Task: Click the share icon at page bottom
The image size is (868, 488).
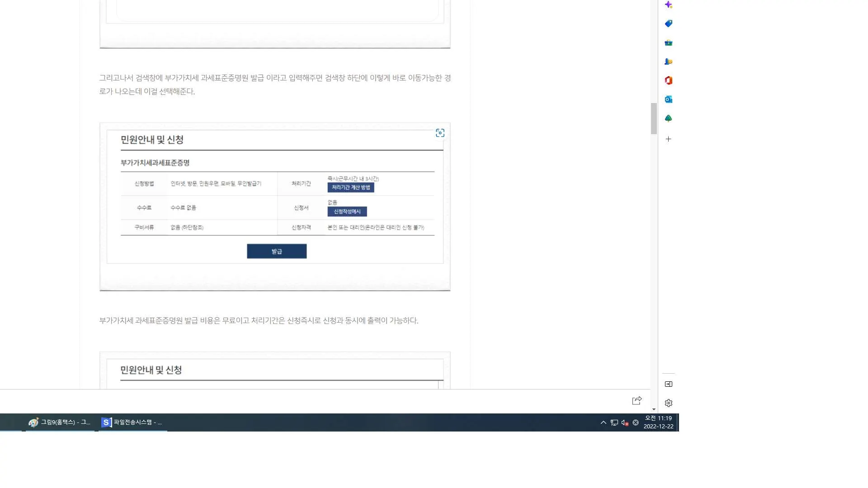Action: pyautogui.click(x=637, y=400)
